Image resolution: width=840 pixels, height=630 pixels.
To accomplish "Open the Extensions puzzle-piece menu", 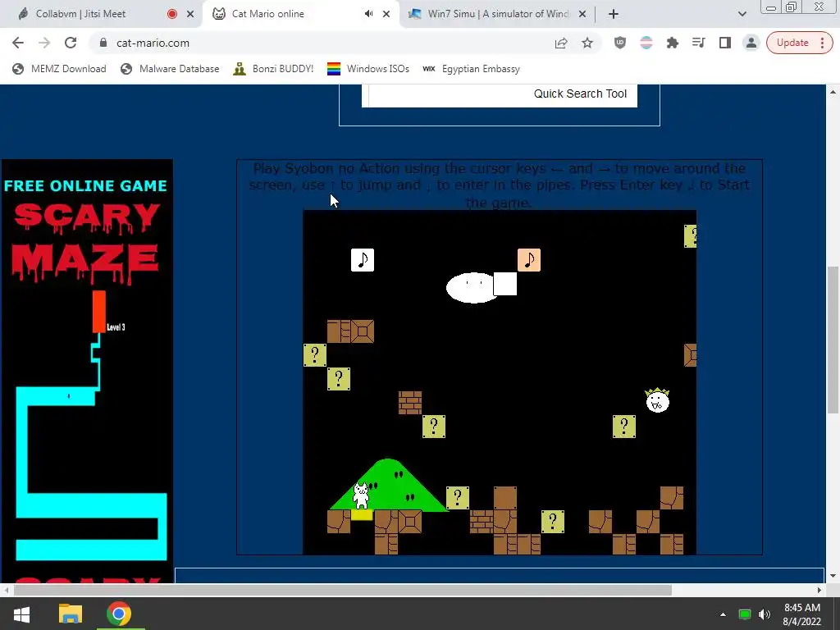I will pos(673,43).
